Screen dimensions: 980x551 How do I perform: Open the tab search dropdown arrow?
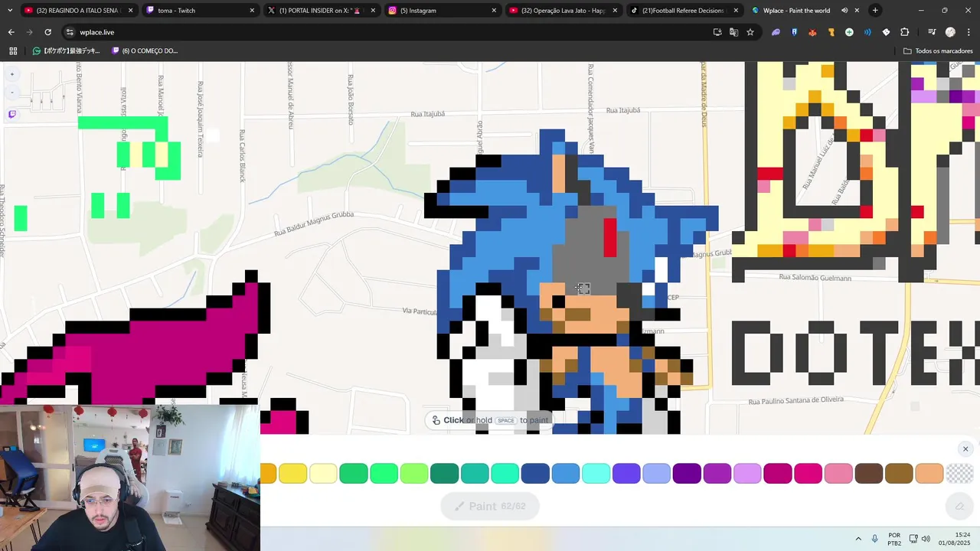[9, 11]
